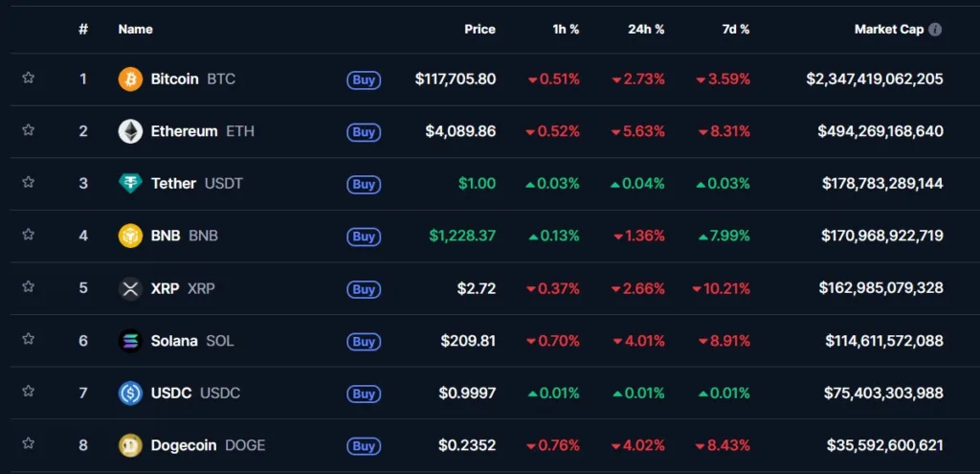Toggle the watchlist star for Tether
Screen dimensions: 980x474
pos(29,183)
